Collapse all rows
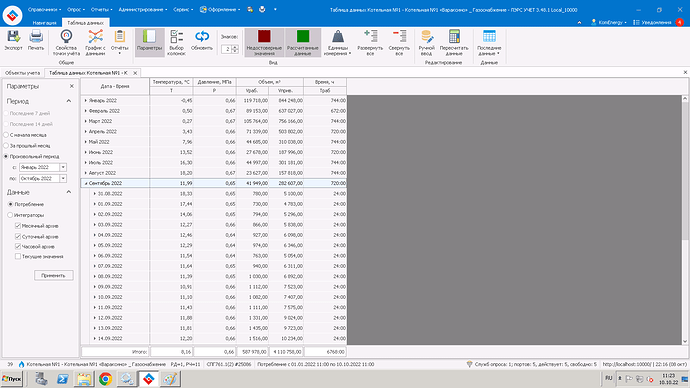Viewport: 690px width, 388px height. tap(399, 43)
